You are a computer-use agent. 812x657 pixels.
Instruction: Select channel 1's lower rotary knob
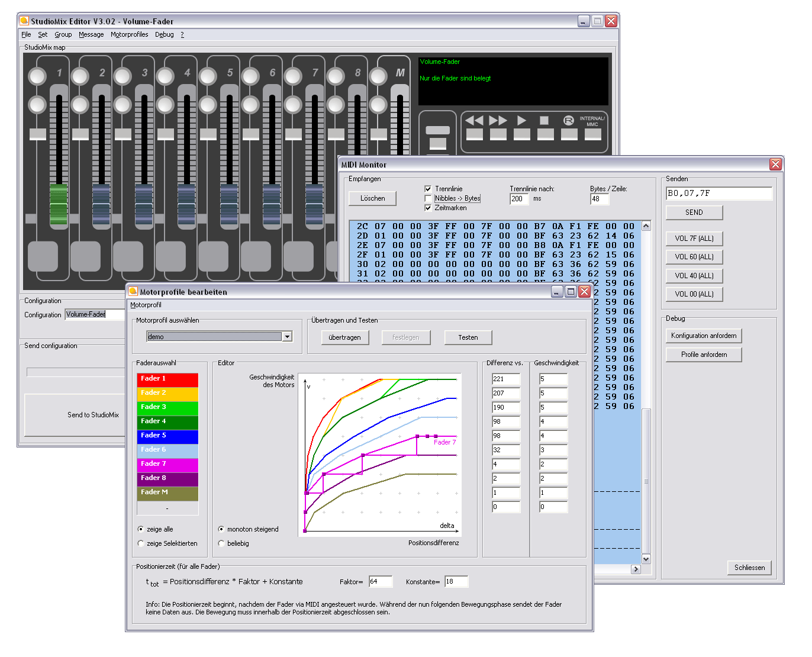37,105
